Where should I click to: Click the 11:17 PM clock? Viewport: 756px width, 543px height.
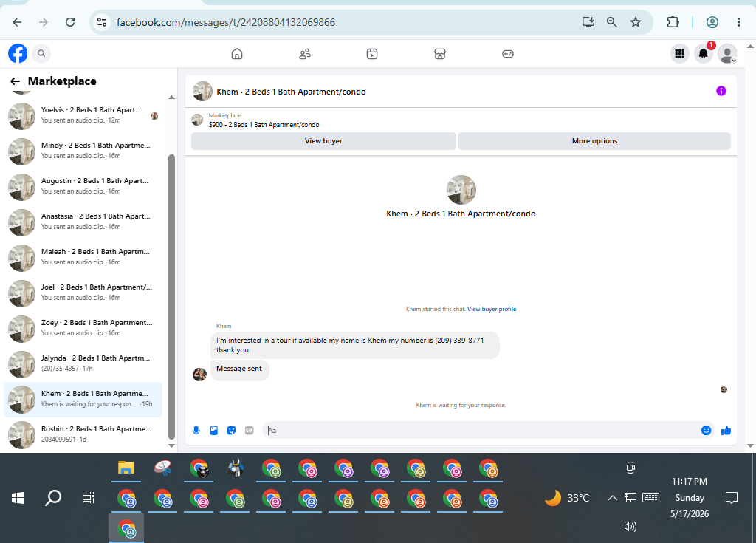(x=690, y=482)
